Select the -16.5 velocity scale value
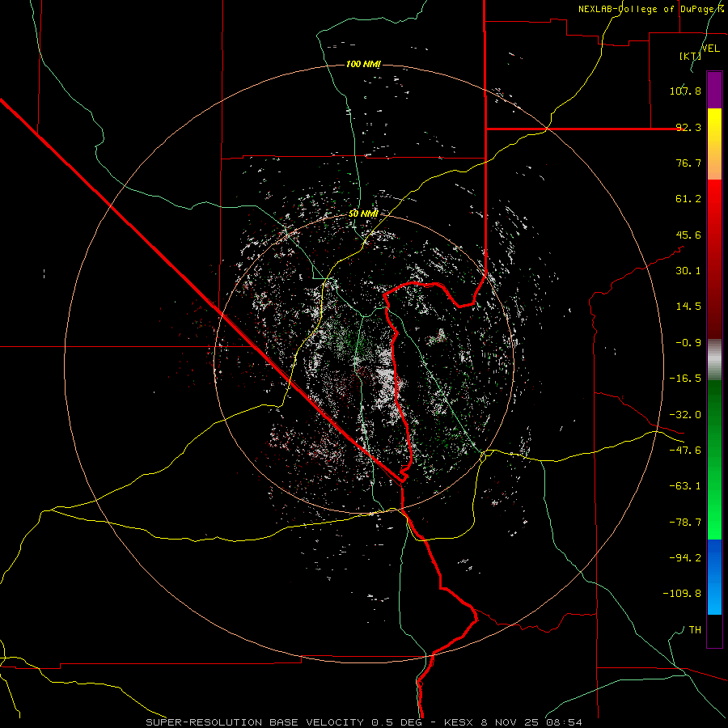The width and height of the screenshot is (728, 728). [x=685, y=379]
